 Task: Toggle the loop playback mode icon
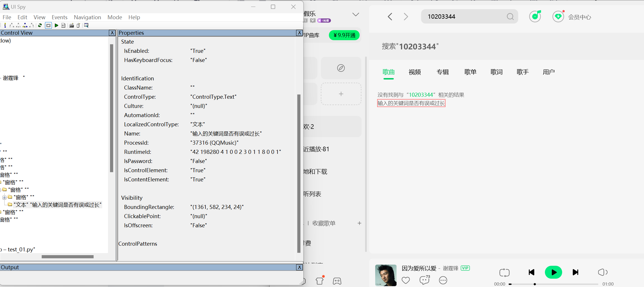click(504, 272)
